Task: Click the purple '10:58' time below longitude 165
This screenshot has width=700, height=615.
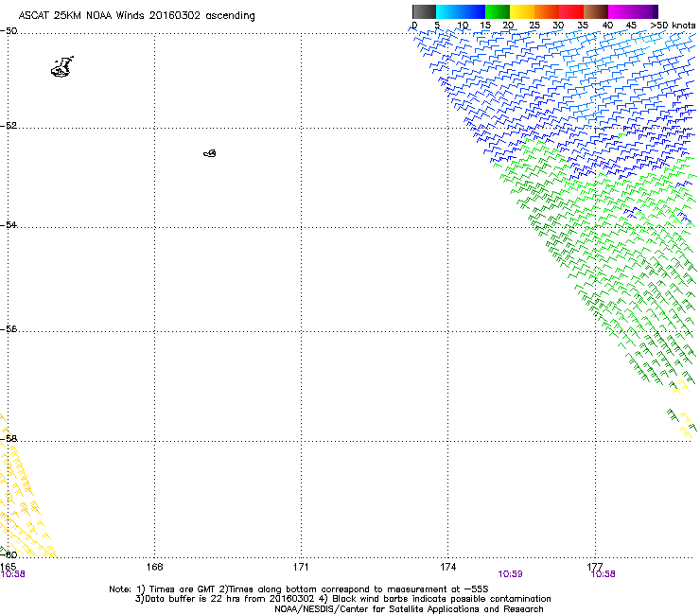Action: click(12, 574)
